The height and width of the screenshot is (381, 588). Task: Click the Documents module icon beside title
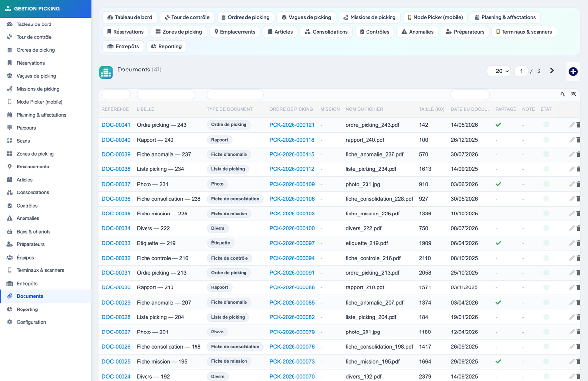pyautogui.click(x=106, y=72)
